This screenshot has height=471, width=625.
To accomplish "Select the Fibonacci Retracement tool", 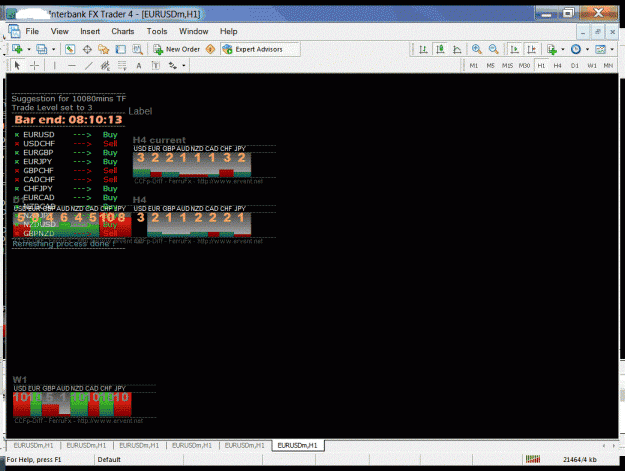I will (x=122, y=65).
